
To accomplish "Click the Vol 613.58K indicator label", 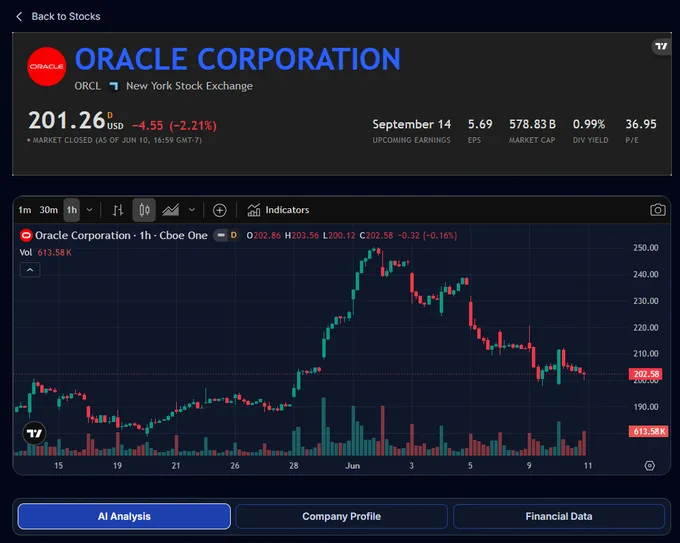I will point(46,252).
